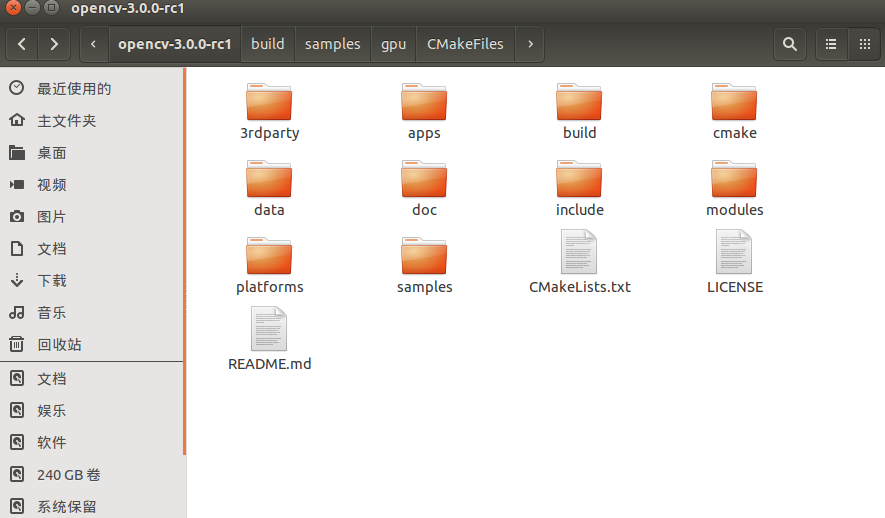This screenshot has width=885, height=518.
Task: Select the README.md file icon
Action: [x=269, y=328]
